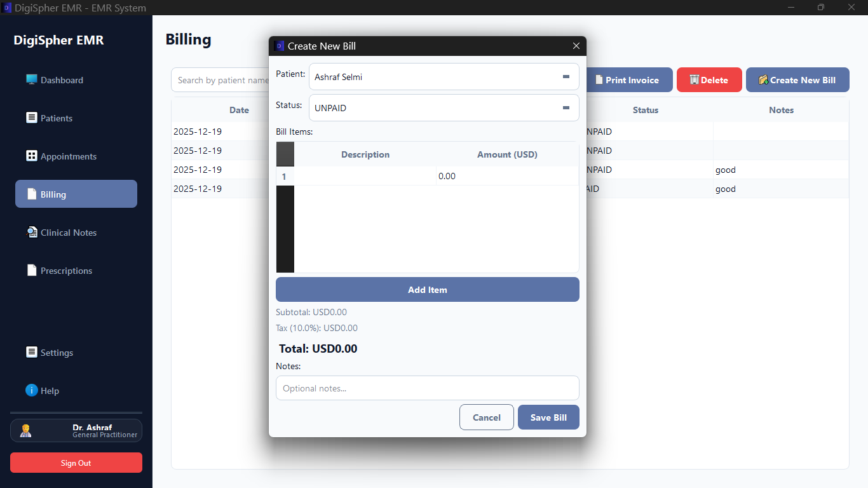
Task: Cancel the Create New Bill dialog
Action: [x=486, y=417]
